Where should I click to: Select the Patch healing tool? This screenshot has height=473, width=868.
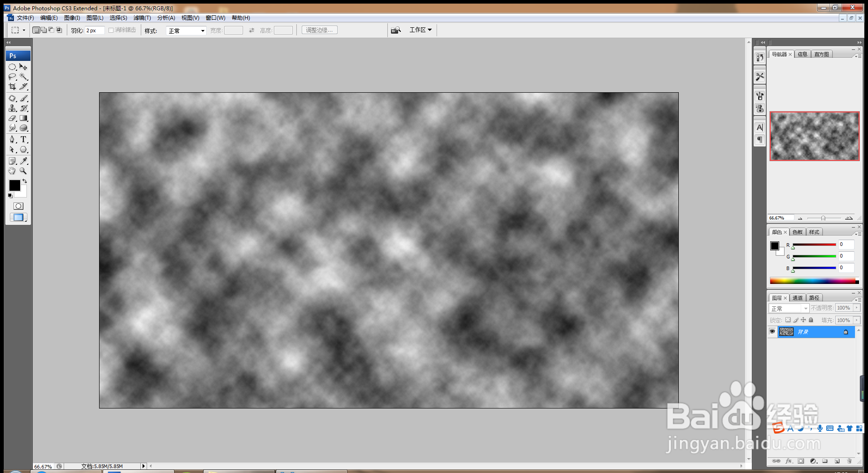pyautogui.click(x=13, y=98)
